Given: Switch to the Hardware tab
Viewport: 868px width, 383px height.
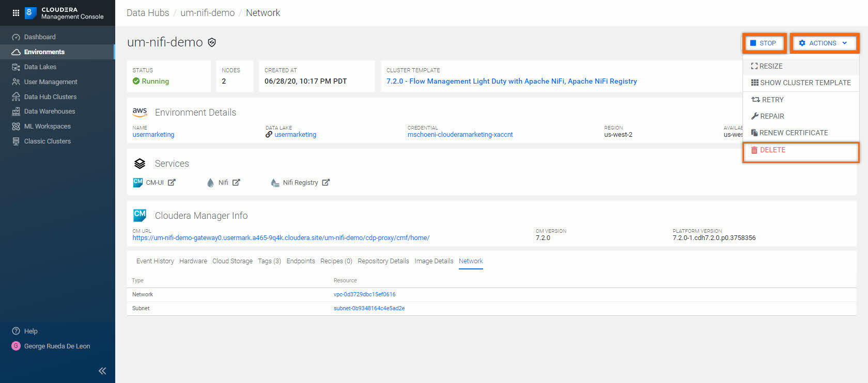Looking at the screenshot, I should pyautogui.click(x=193, y=261).
